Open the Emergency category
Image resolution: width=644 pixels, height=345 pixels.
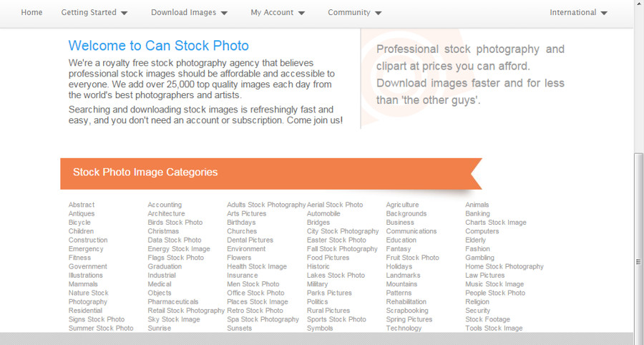pyautogui.click(x=86, y=249)
